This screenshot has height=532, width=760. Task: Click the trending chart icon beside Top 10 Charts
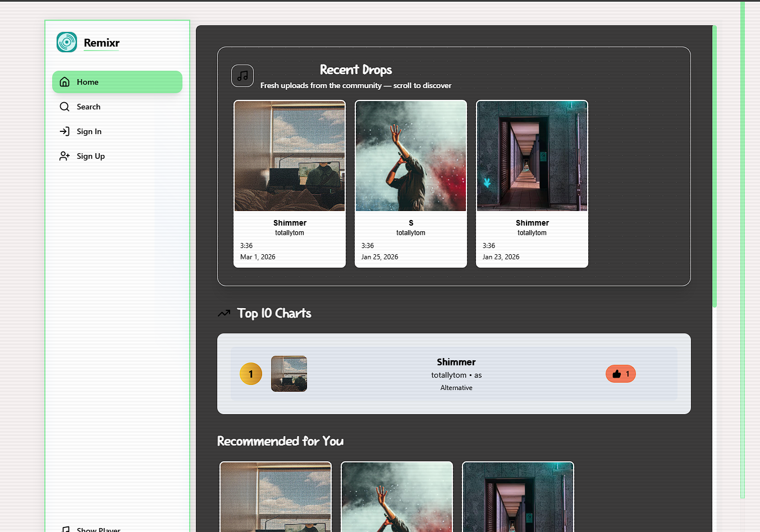(x=223, y=313)
